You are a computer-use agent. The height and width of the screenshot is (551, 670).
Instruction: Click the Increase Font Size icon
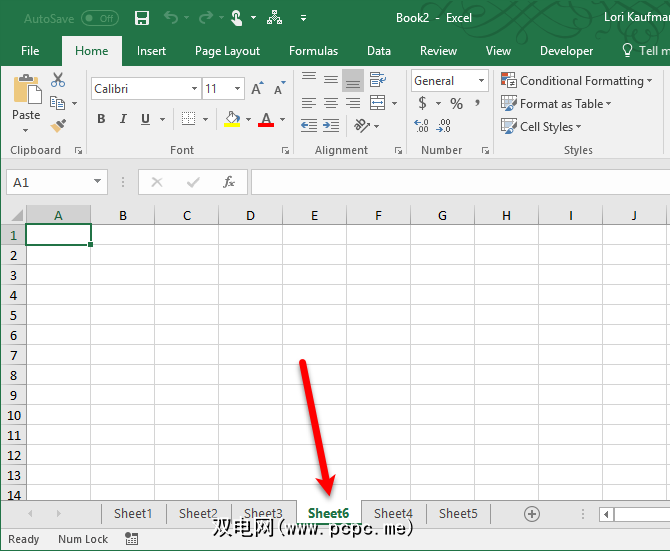pos(257,89)
